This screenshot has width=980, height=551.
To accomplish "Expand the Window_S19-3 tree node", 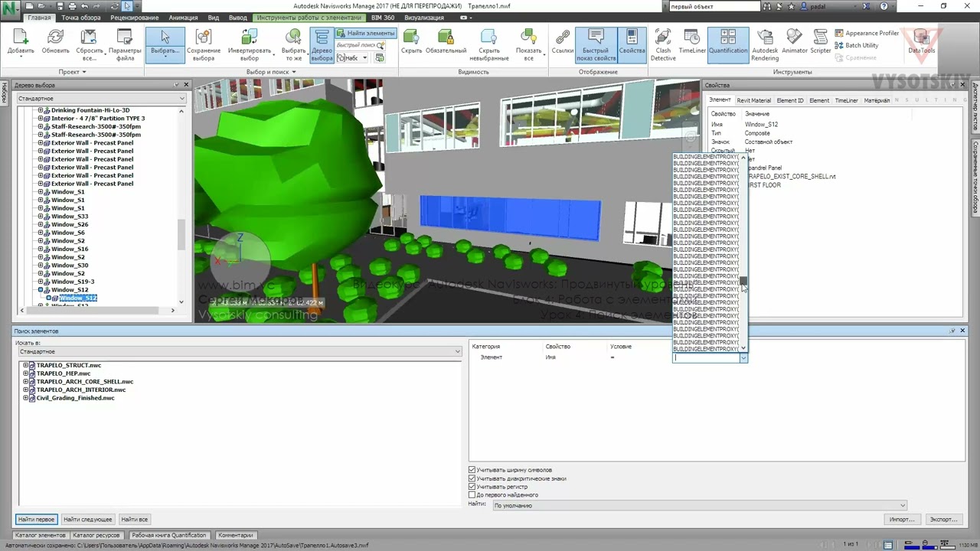I will (x=41, y=282).
